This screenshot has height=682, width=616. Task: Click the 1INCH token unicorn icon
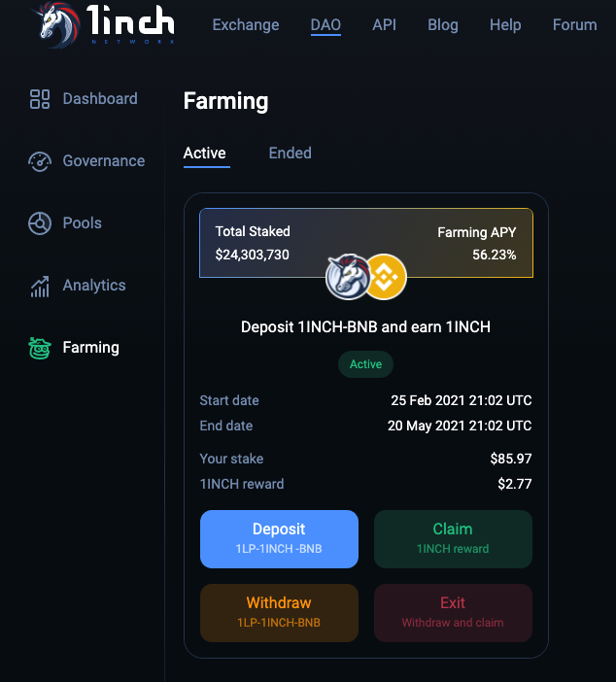[347, 277]
